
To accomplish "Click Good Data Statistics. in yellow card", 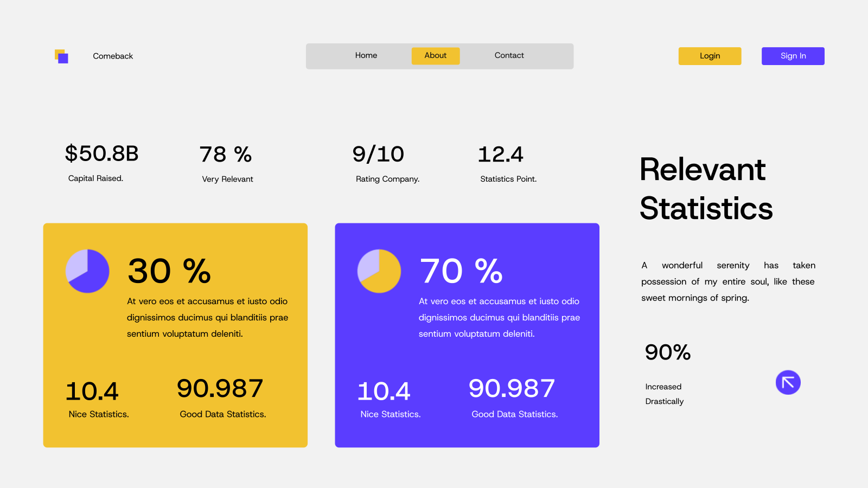I will point(223,415).
